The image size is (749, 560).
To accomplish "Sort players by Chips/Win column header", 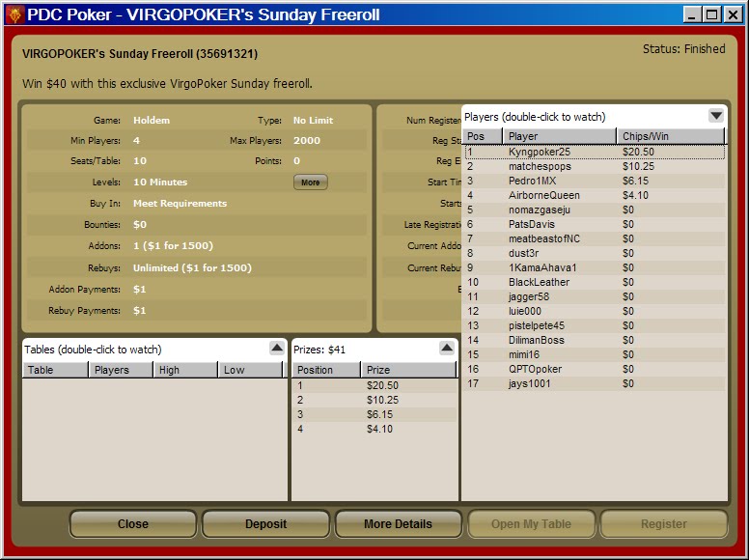I will [x=671, y=136].
